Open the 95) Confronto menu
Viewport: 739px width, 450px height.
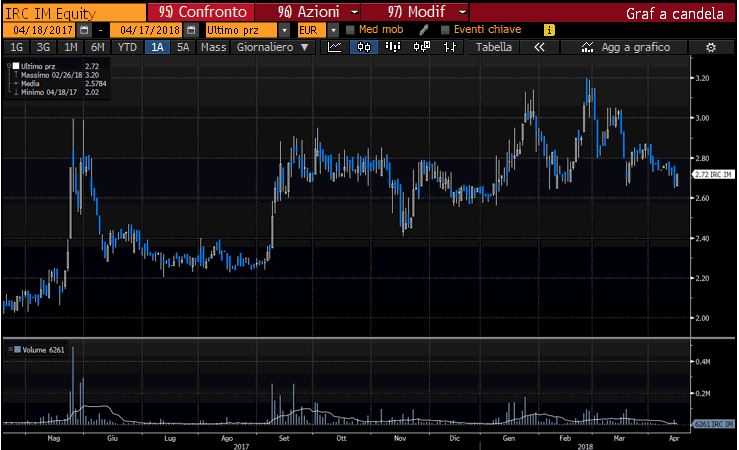coord(203,12)
